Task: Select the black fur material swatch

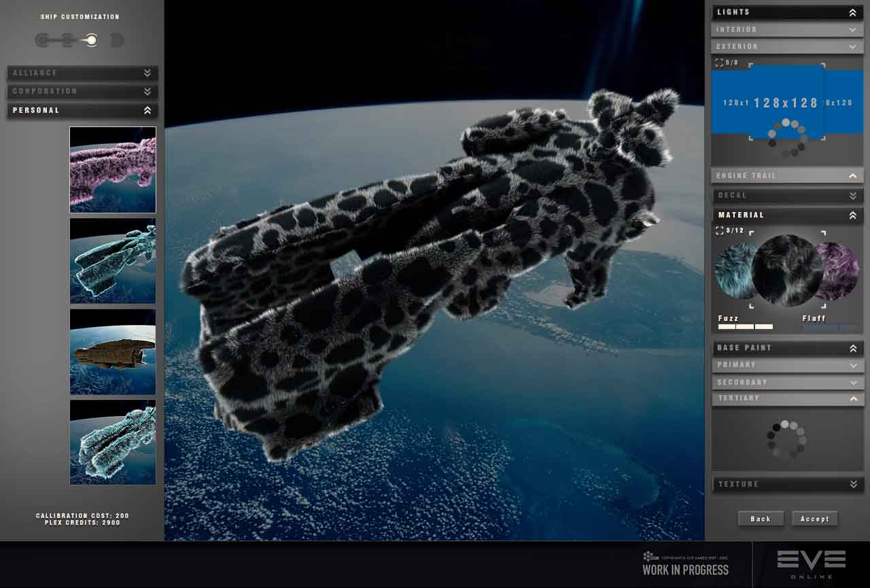Action: pyautogui.click(x=788, y=271)
